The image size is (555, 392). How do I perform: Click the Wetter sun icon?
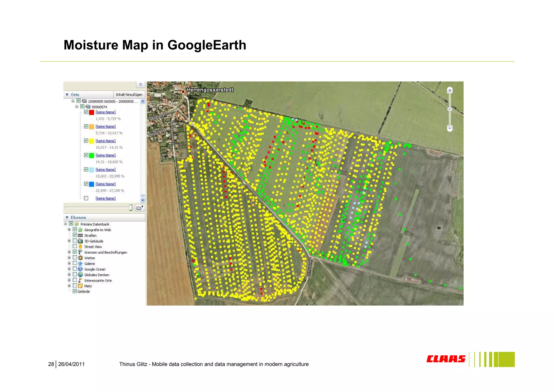80,258
